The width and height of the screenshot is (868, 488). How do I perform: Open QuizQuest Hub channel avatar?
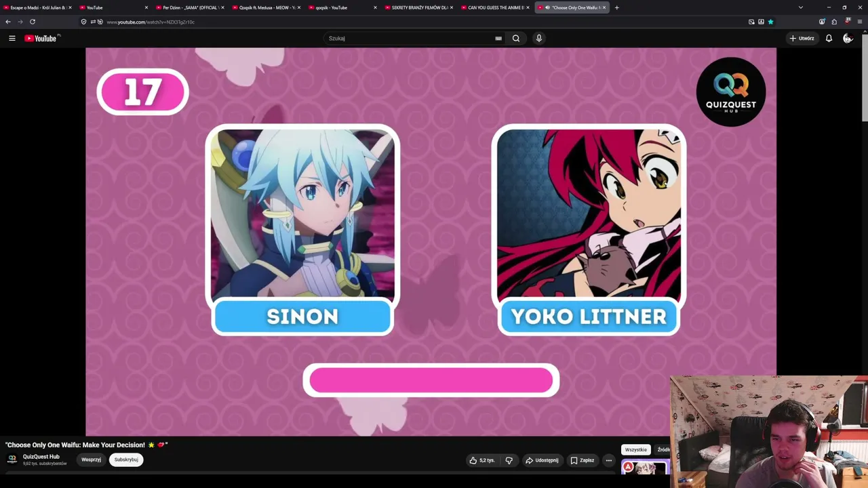pyautogui.click(x=12, y=459)
